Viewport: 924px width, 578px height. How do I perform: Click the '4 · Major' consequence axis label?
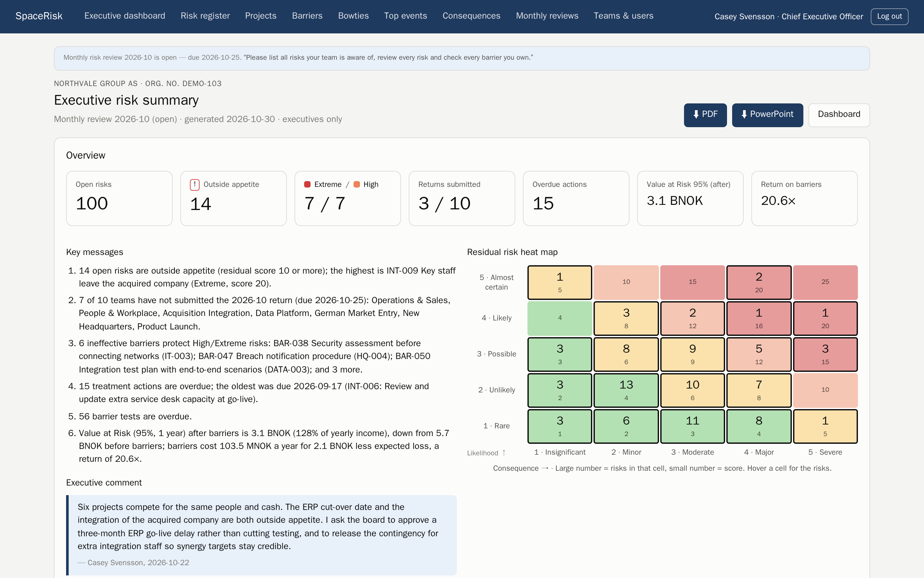pyautogui.click(x=759, y=452)
